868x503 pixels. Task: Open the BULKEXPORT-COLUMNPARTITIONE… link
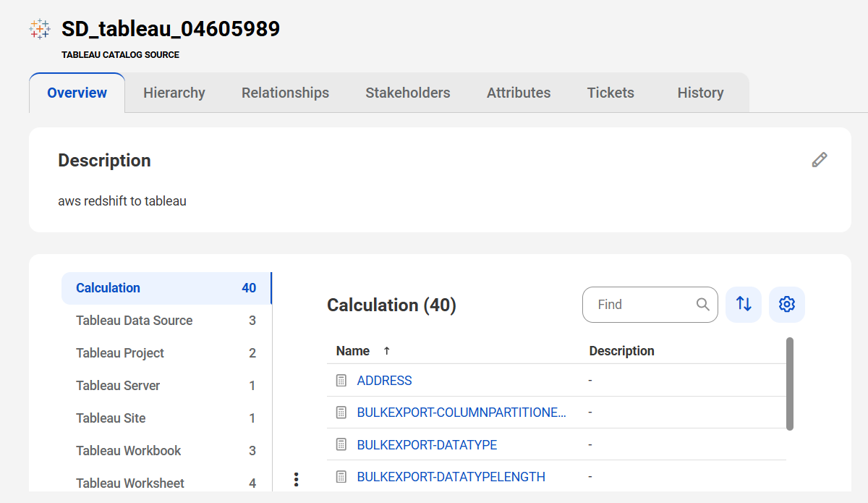coord(461,413)
